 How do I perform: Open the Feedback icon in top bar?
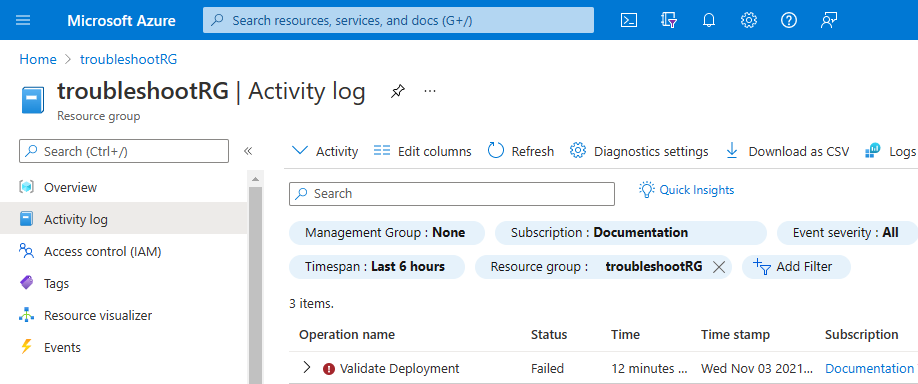click(x=829, y=20)
